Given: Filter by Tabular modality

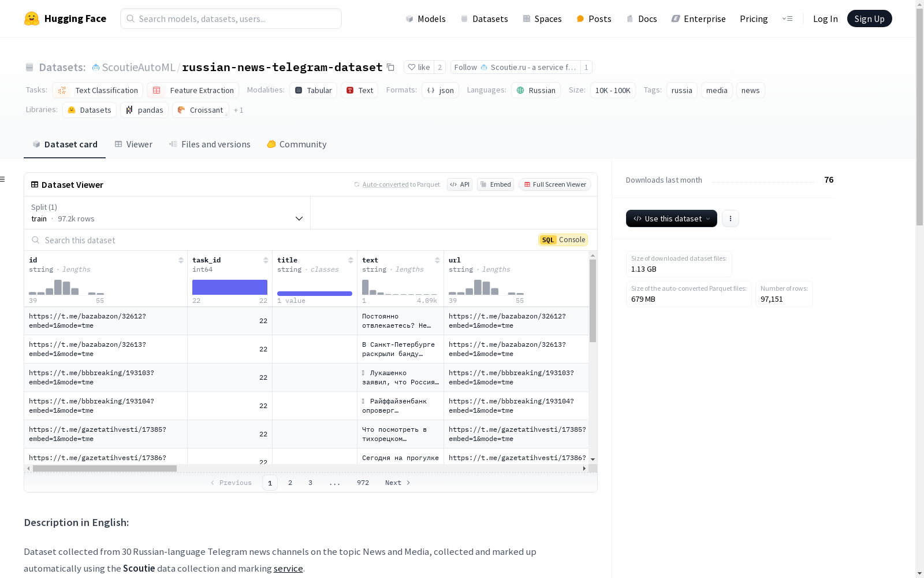Looking at the screenshot, I should coord(313,90).
